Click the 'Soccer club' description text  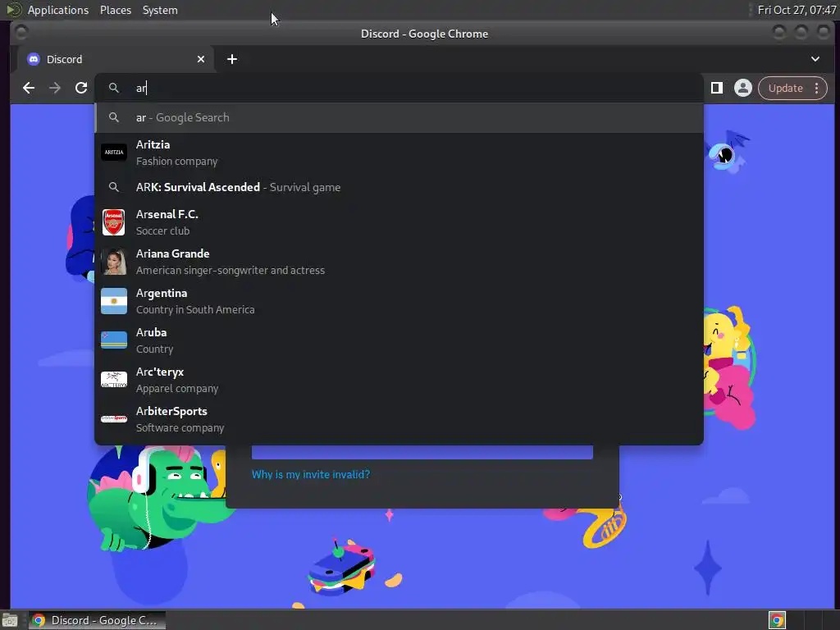pyautogui.click(x=163, y=231)
